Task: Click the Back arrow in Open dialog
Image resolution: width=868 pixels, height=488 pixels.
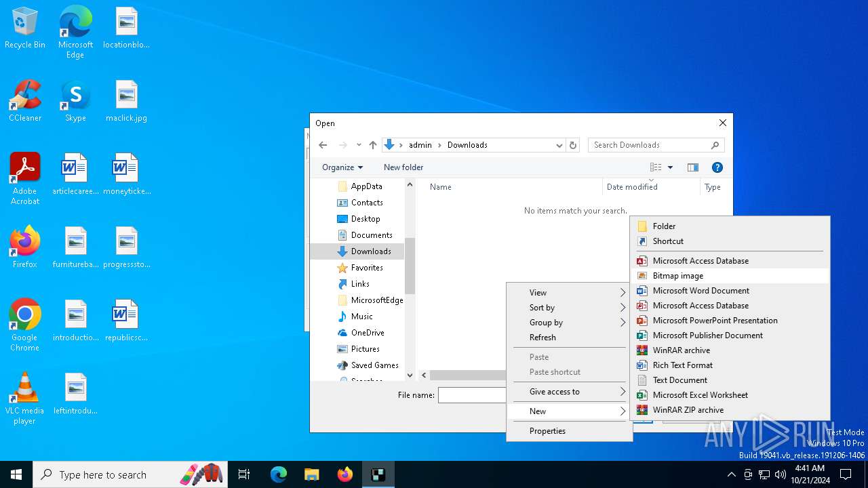Action: pyautogui.click(x=323, y=145)
